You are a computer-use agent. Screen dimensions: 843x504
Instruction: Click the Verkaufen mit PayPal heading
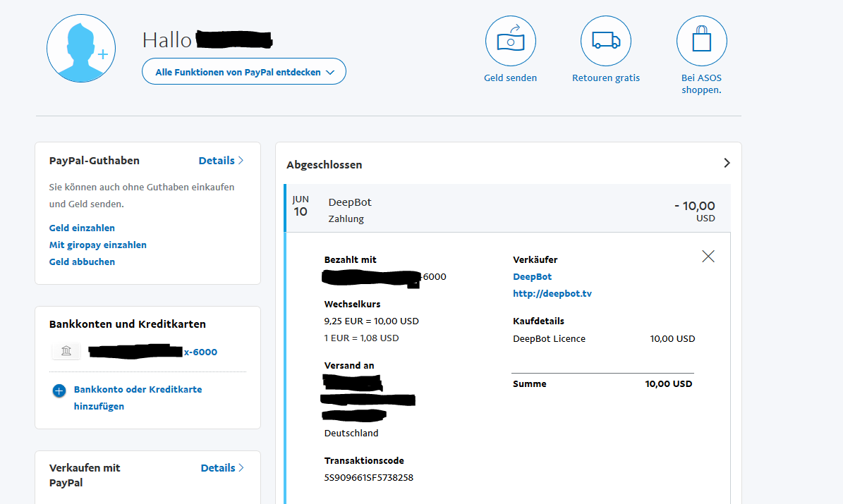85,475
